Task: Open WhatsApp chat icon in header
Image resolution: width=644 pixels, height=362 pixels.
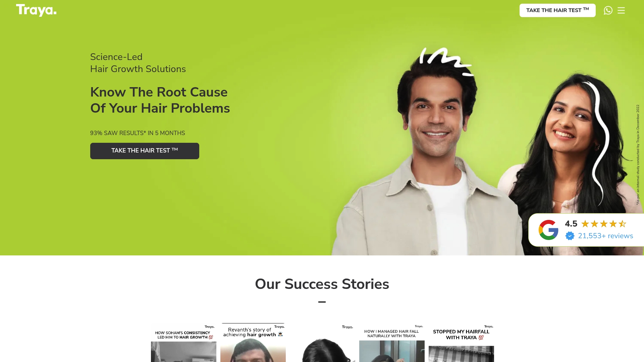Action: [x=608, y=10]
